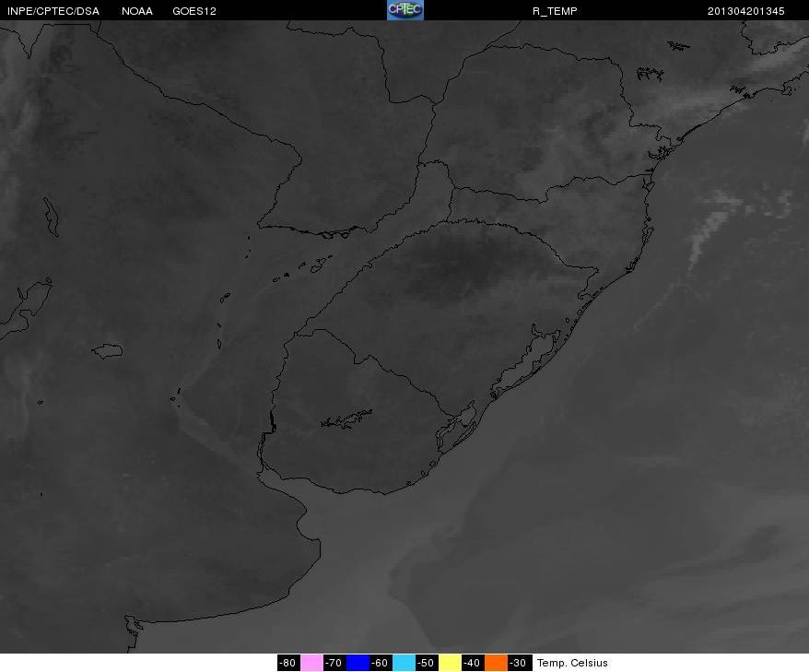Click the -70 legend value
This screenshot has height=672, width=809.
pos(334,663)
